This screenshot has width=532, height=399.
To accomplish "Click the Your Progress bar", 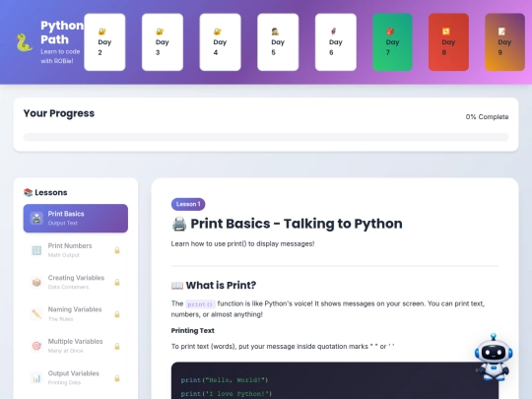I will [x=266, y=137].
